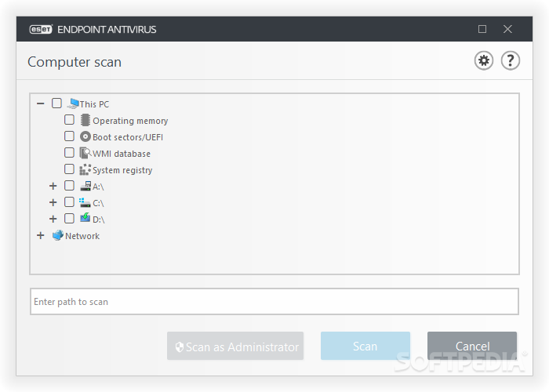549x392 pixels.
Task: Select the D:\ drive label
Action: (x=99, y=220)
